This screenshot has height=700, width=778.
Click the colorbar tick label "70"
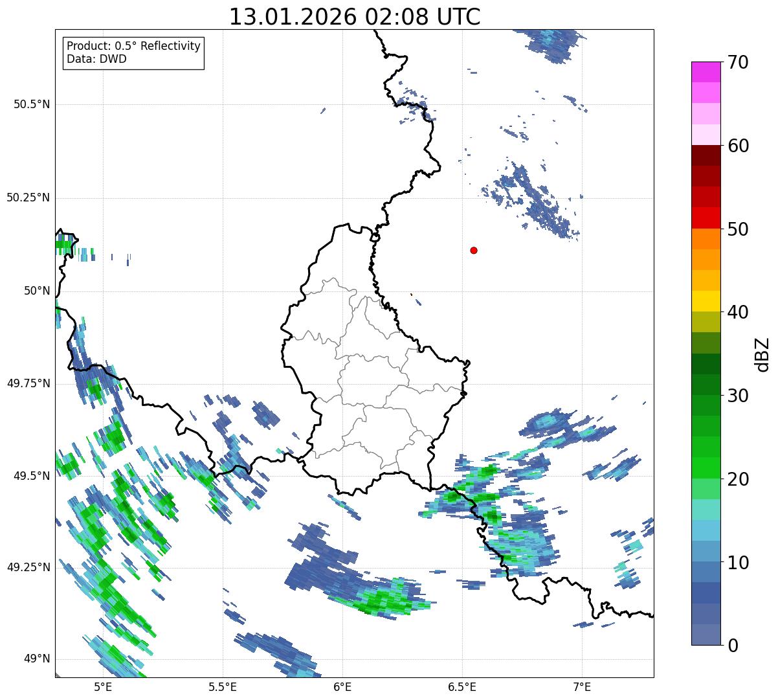tap(738, 63)
